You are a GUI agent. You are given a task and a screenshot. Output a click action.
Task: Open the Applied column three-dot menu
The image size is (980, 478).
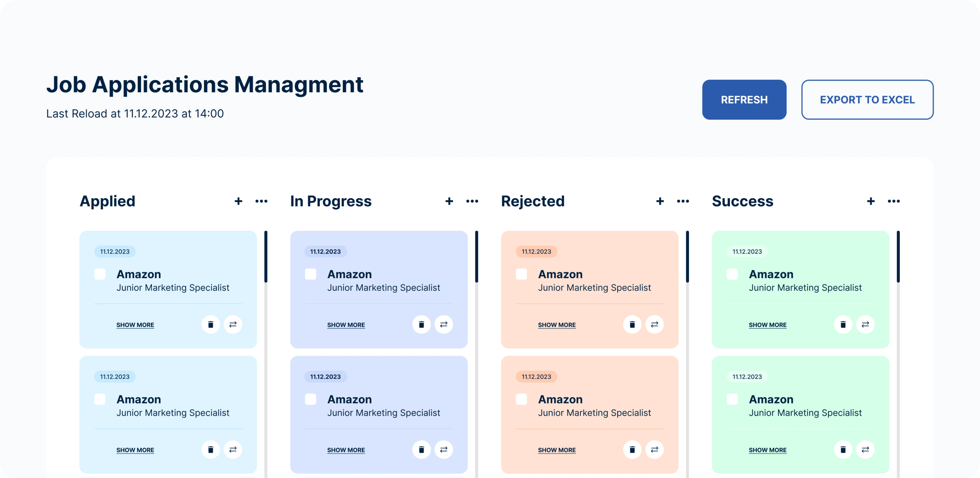pos(261,201)
